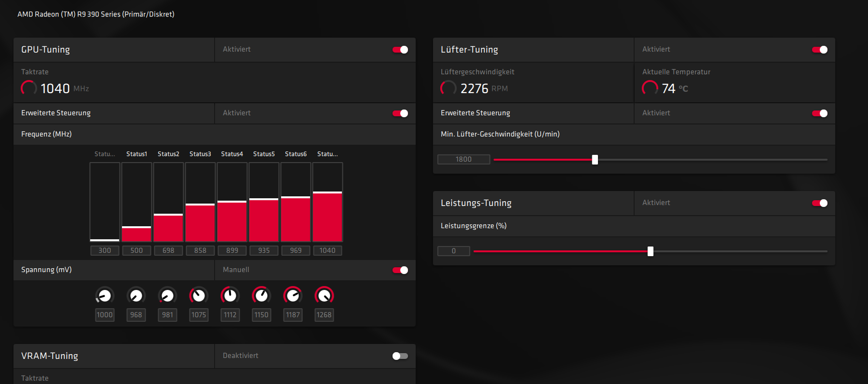Click the 1040 frequency input field

coord(327,250)
